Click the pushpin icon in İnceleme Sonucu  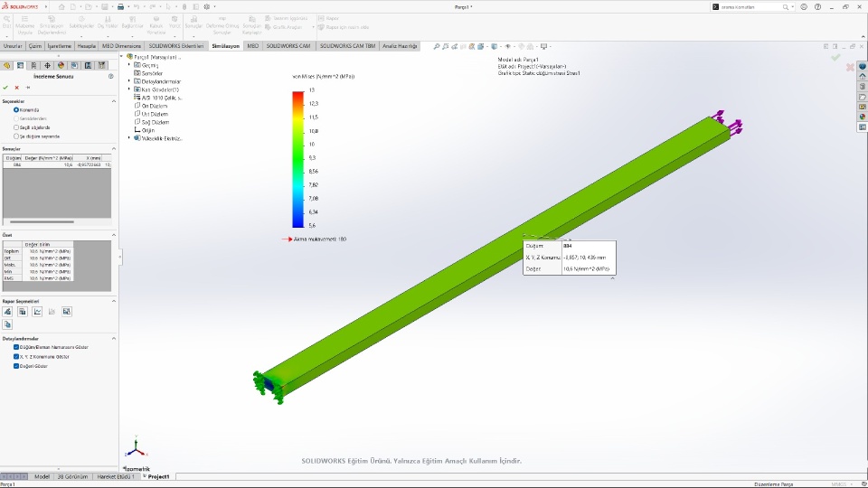pyautogui.click(x=28, y=88)
